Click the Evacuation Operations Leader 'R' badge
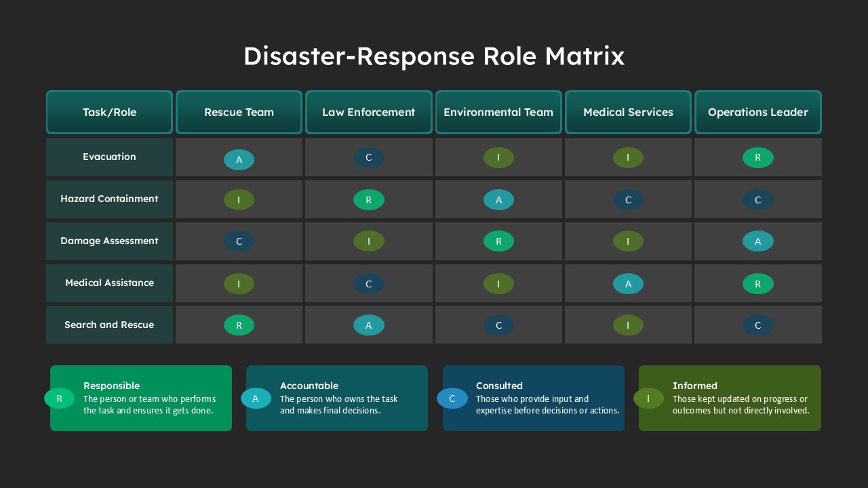 click(x=758, y=158)
